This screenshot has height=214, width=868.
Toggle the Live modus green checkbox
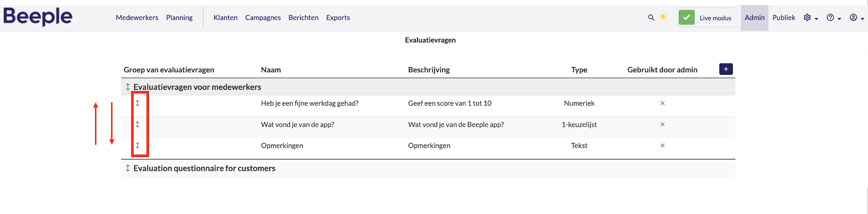[x=687, y=18]
